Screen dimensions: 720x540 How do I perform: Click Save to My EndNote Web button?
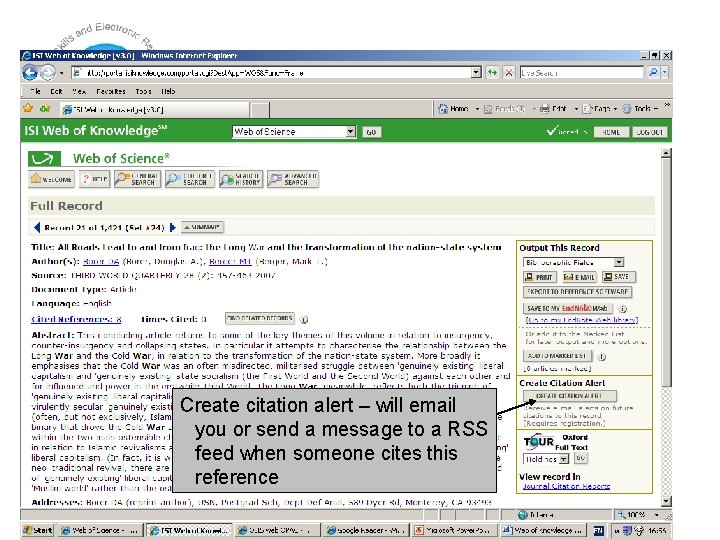click(x=568, y=309)
